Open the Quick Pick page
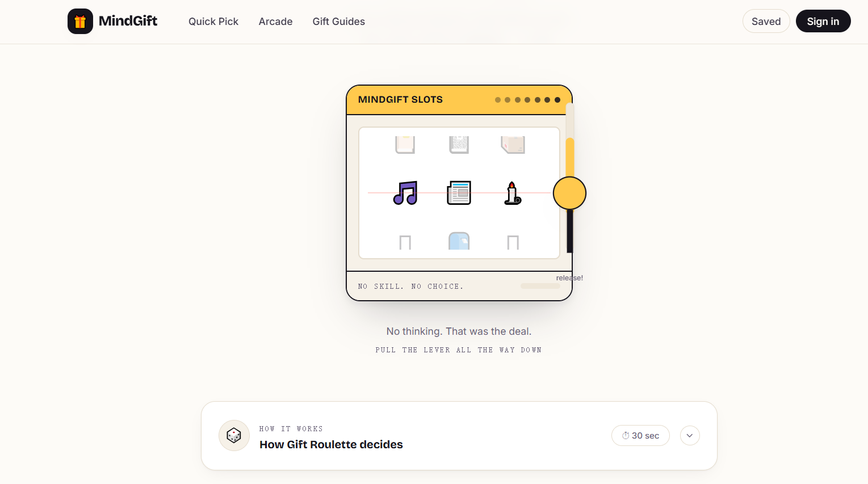Image resolution: width=868 pixels, height=484 pixels. tap(213, 22)
